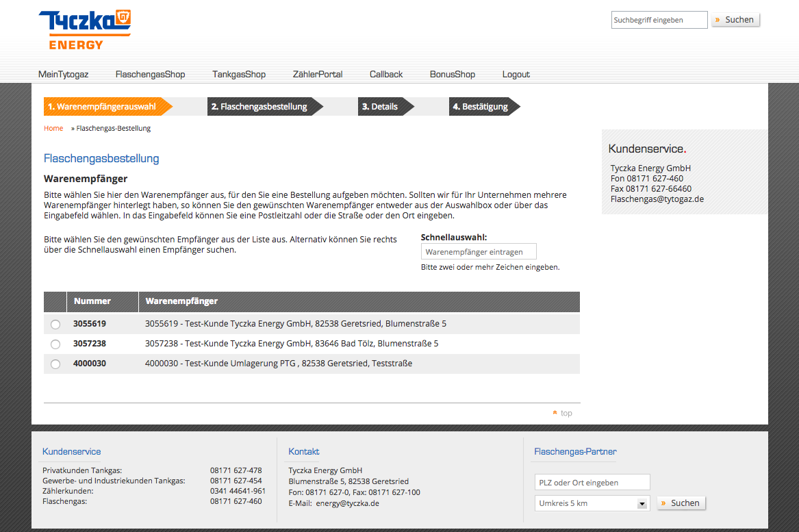Click the Tyczka Energy logo
The width and height of the screenshot is (799, 532).
click(x=85, y=29)
